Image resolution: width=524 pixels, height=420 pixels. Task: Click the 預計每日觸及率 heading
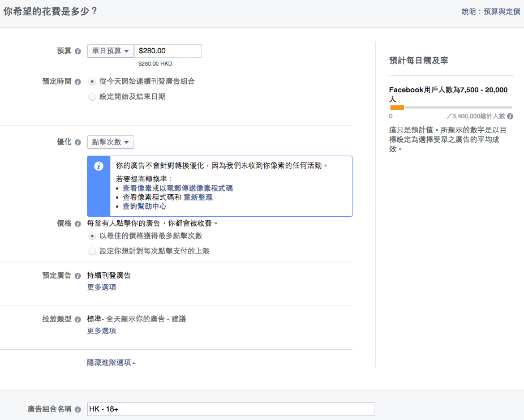(x=419, y=61)
